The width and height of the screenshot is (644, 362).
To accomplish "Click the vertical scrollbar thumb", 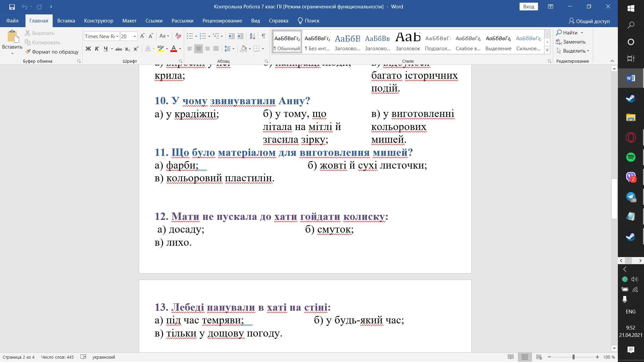I will pyautogui.click(x=614, y=198).
